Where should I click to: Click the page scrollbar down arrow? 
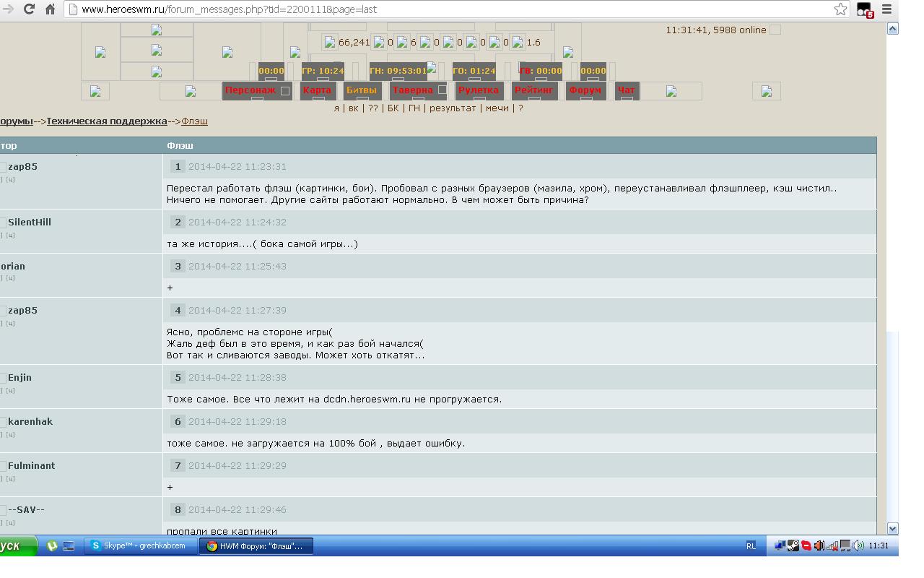(x=892, y=529)
